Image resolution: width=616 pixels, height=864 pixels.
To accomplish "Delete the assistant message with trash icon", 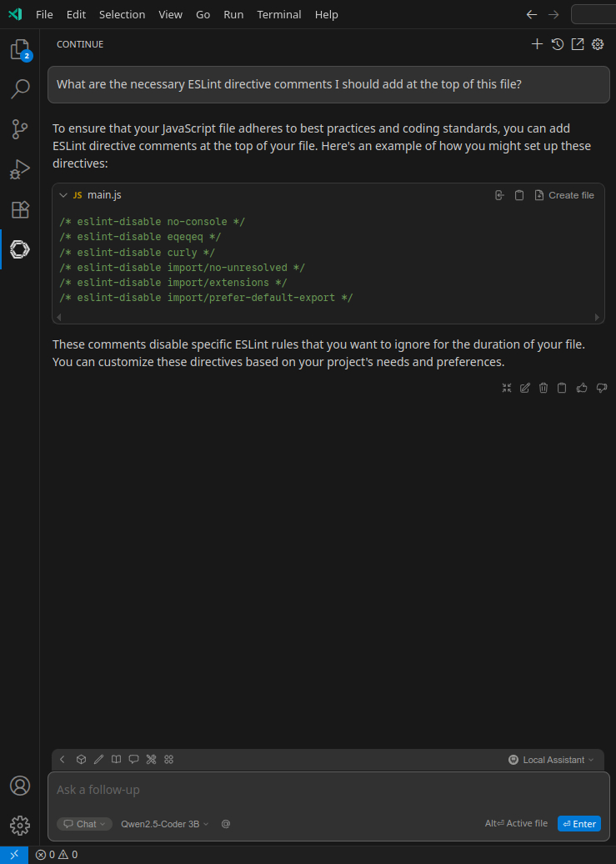I will click(543, 388).
